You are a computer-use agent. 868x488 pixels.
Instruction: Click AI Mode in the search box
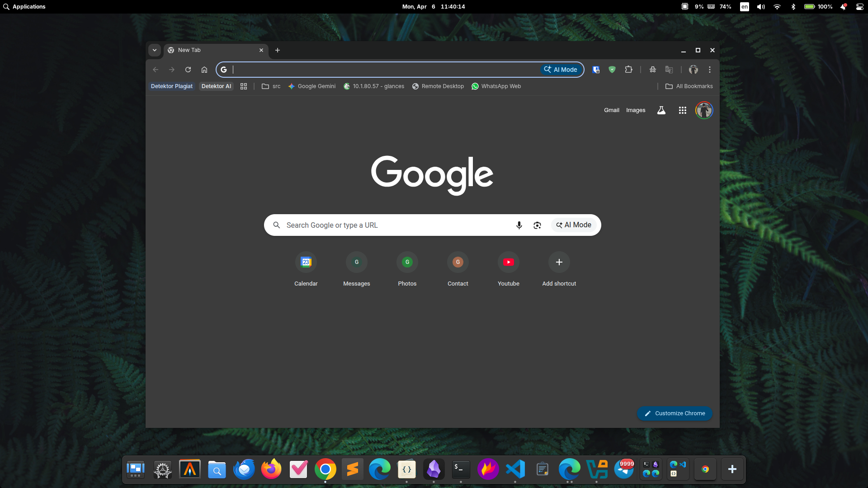574,225
